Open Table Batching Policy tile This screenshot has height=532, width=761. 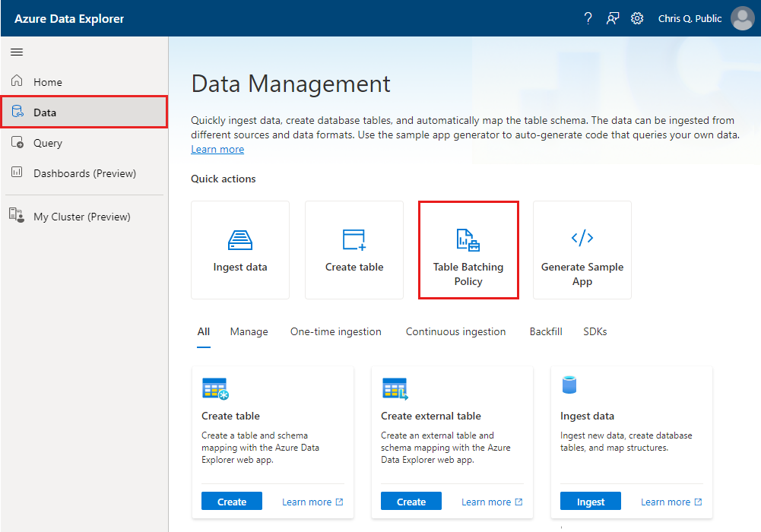point(468,250)
